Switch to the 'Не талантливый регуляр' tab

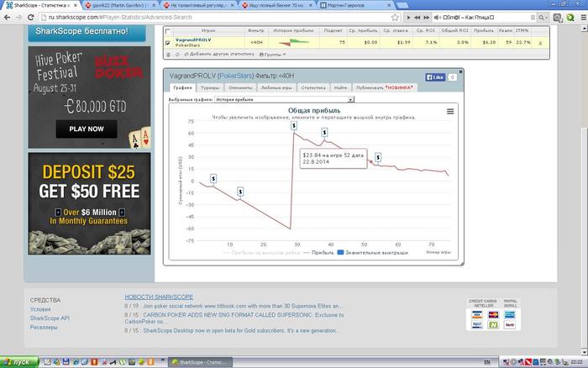[x=198, y=5]
